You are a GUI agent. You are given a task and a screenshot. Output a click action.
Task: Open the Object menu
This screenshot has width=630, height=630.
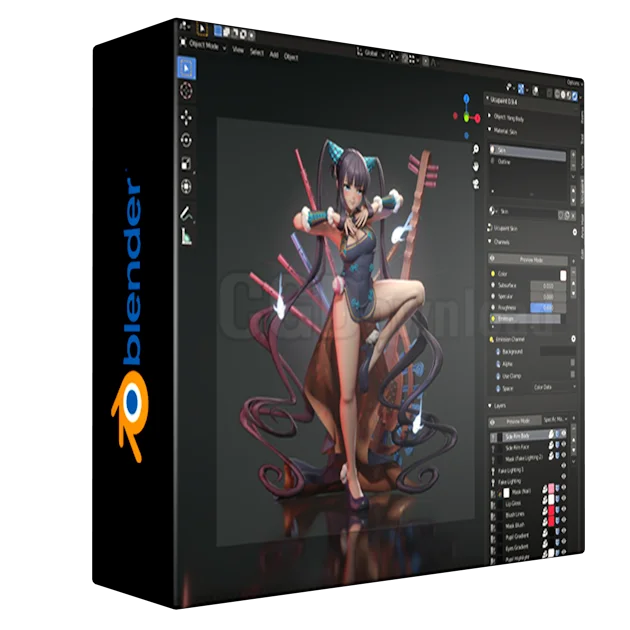coord(291,57)
